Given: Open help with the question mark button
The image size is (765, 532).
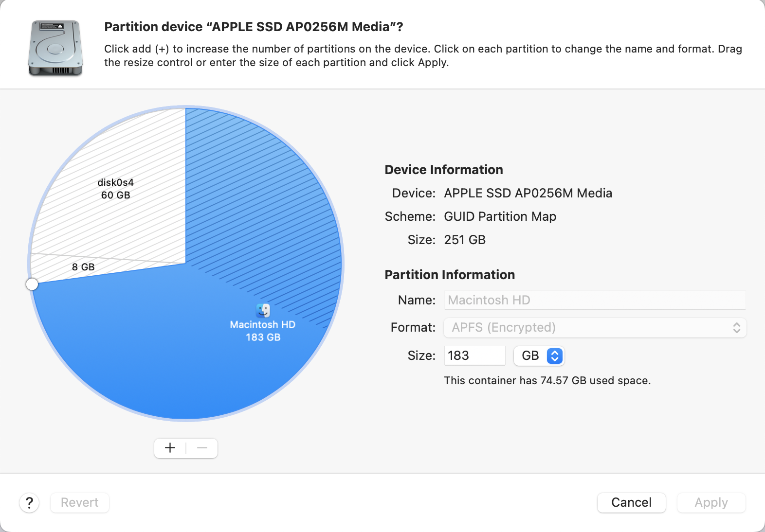Looking at the screenshot, I should point(29,502).
